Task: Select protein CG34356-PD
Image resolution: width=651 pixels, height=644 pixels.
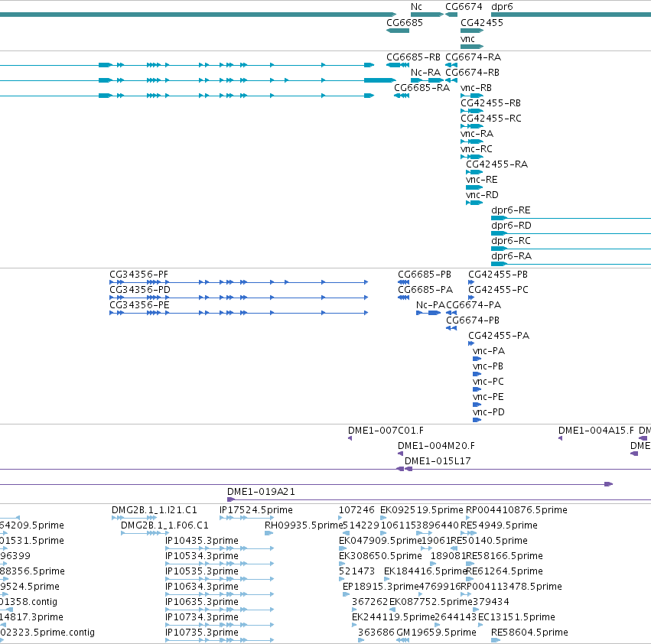Action: pyautogui.click(x=140, y=289)
